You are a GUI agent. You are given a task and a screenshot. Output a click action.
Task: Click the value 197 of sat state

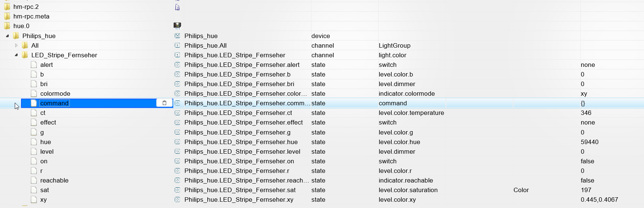click(x=586, y=190)
